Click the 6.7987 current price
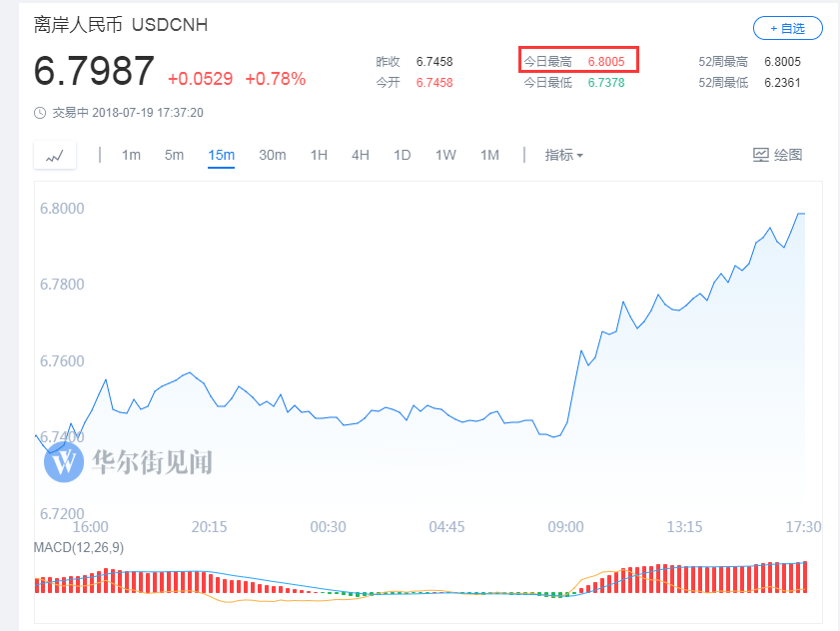Image resolution: width=840 pixels, height=631 pixels. click(95, 72)
